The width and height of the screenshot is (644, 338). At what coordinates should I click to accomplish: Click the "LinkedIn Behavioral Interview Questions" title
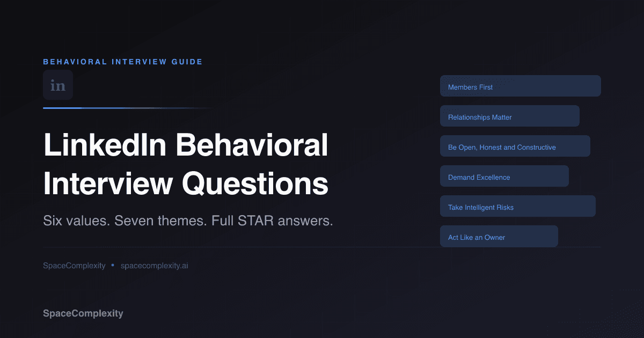tap(186, 165)
